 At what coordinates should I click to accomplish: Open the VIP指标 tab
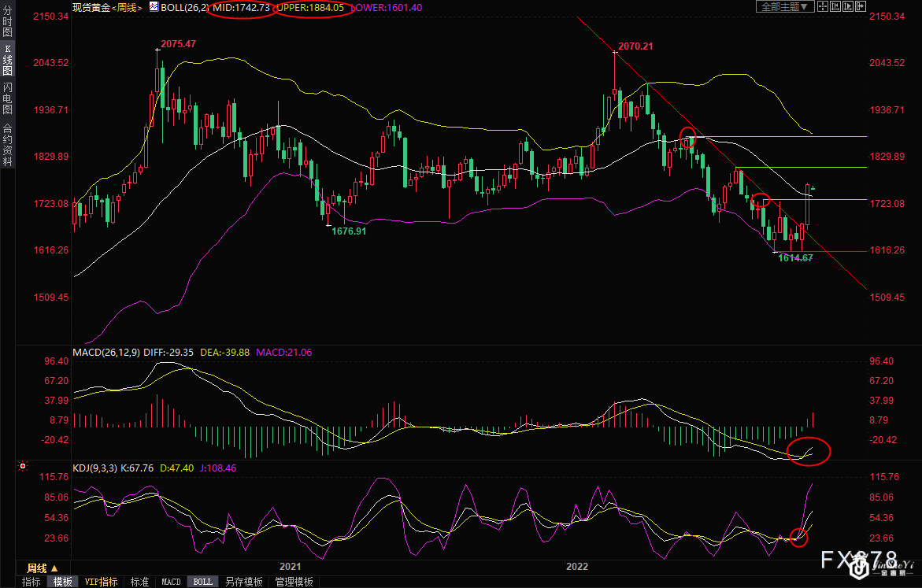point(102,582)
